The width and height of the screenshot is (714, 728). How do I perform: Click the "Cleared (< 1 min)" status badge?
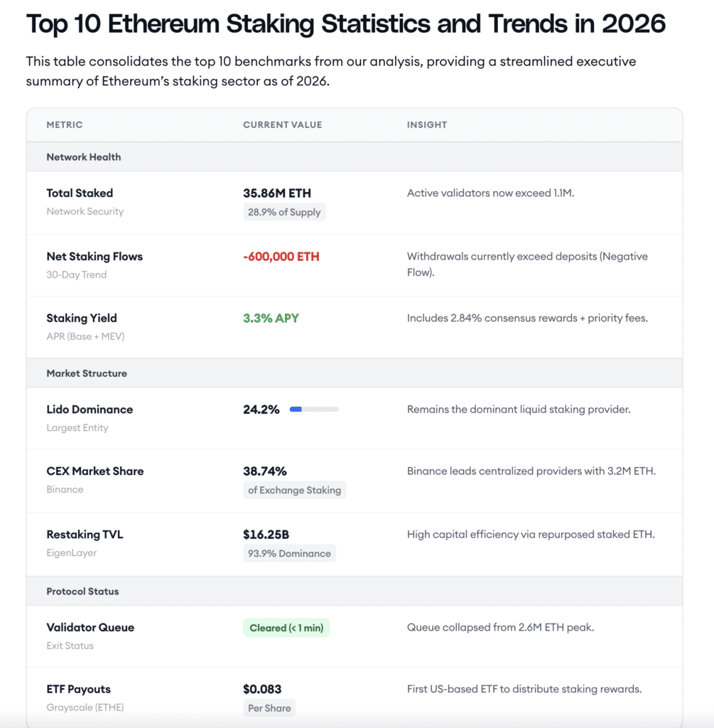click(x=286, y=628)
